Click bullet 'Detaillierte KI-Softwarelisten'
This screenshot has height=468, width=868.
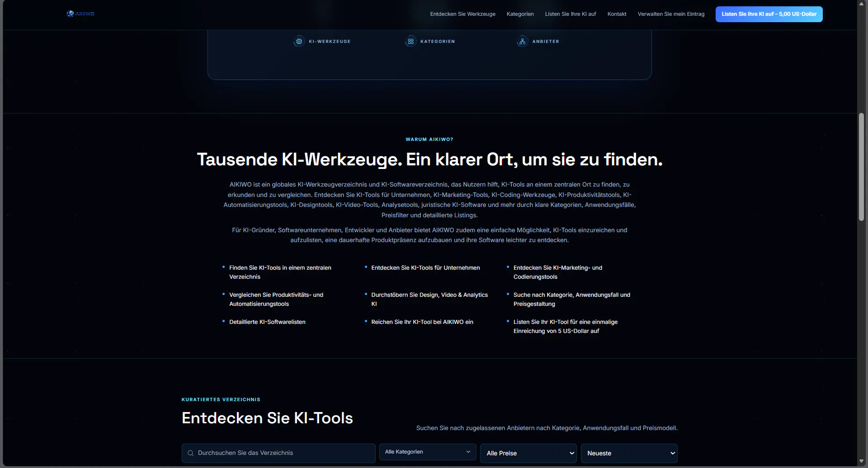pos(267,322)
